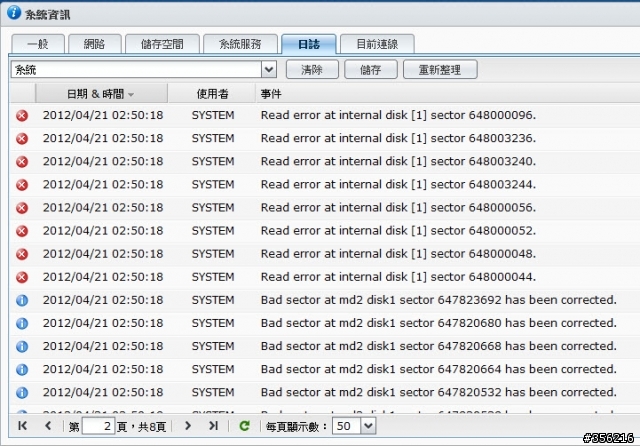Screen dimensions: 640x446
Task: Click the page number input field
Action: 98,426
